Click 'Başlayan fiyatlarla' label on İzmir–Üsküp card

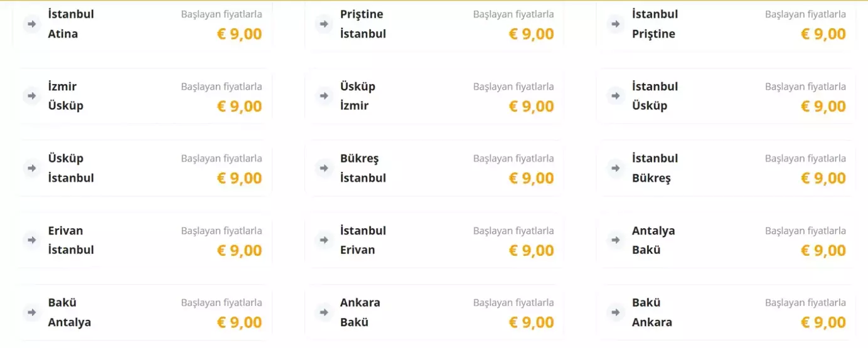[x=222, y=87]
